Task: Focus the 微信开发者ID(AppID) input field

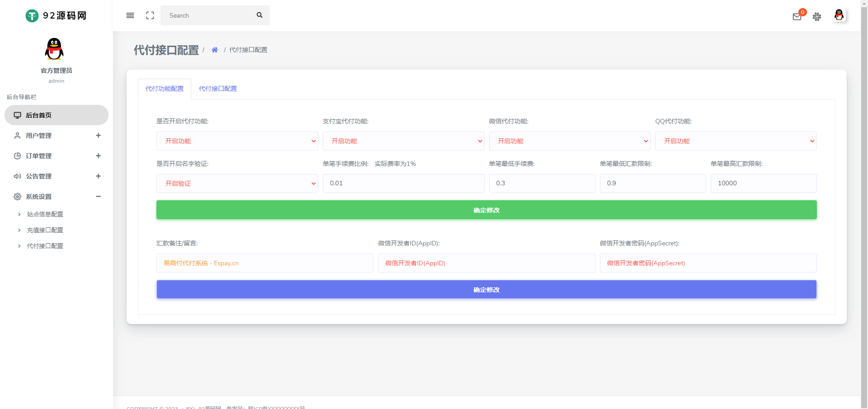Action: [x=486, y=263]
